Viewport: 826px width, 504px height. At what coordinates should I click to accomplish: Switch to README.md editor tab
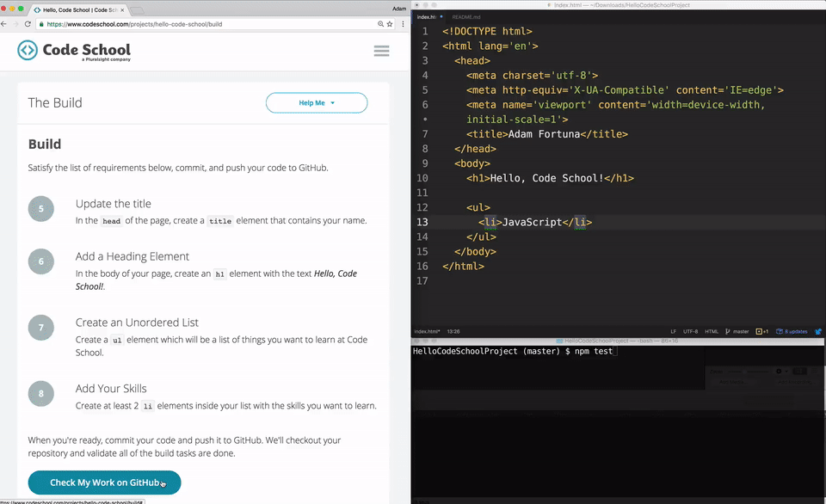tap(466, 17)
